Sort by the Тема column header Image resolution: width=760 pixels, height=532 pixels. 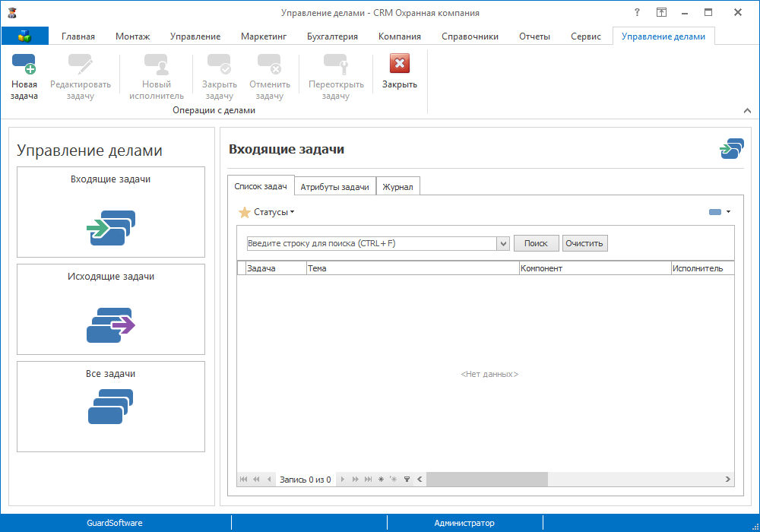click(413, 268)
